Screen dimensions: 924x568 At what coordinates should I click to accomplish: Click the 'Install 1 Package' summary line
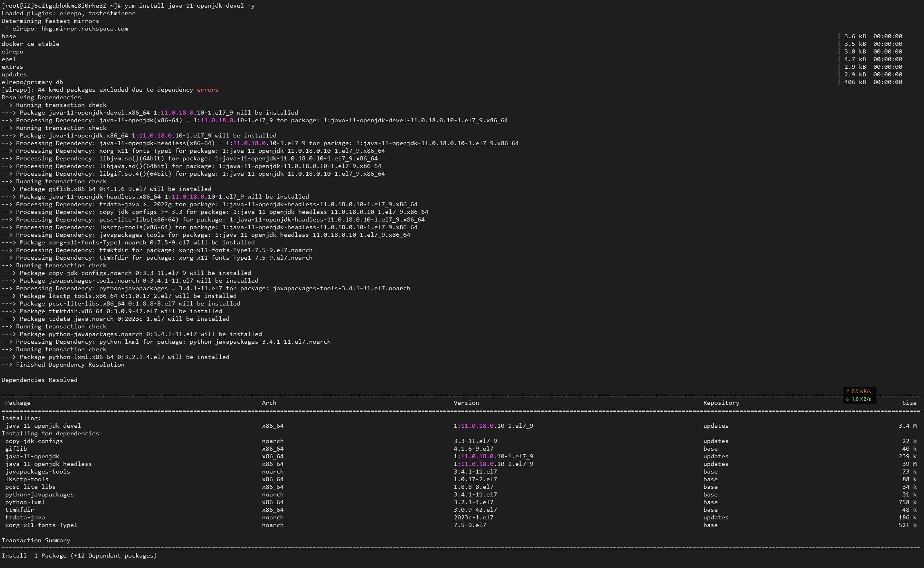click(x=79, y=556)
